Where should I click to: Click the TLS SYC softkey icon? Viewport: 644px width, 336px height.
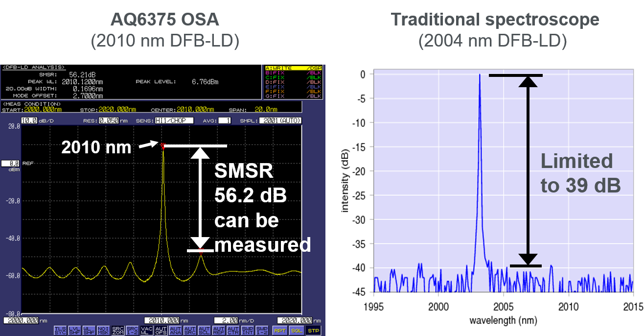click(x=60, y=331)
